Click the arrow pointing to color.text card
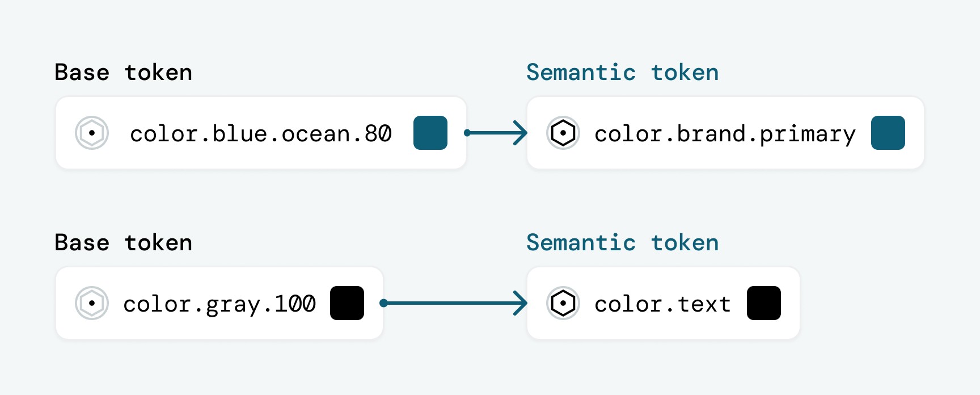Viewport: 980px width, 395px height. 454,303
